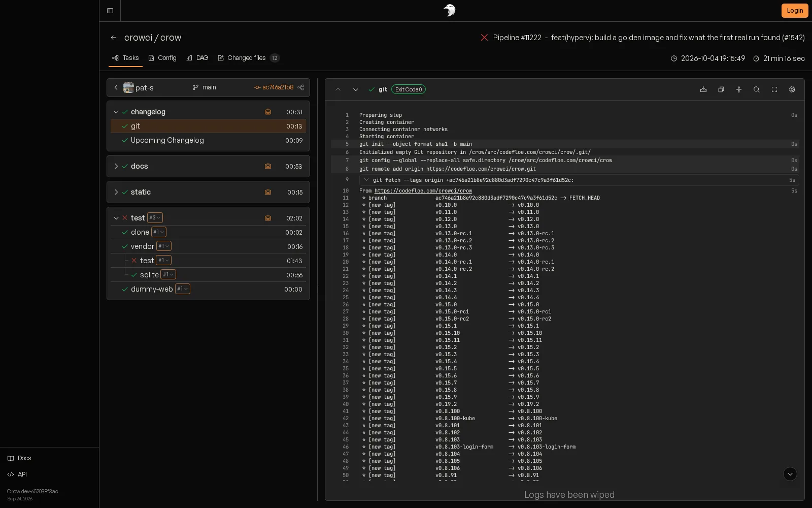The height and width of the screenshot is (508, 812).
Task: Click the pat-s author name
Action: pyautogui.click(x=145, y=87)
